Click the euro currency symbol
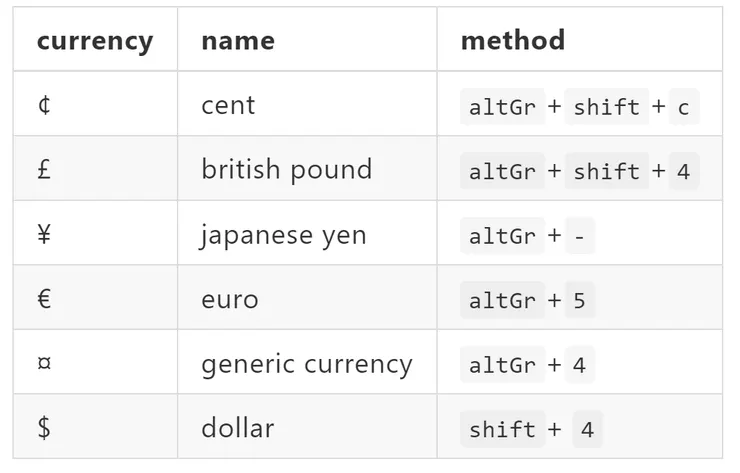The width and height of the screenshot is (740, 473). pyautogui.click(x=44, y=299)
